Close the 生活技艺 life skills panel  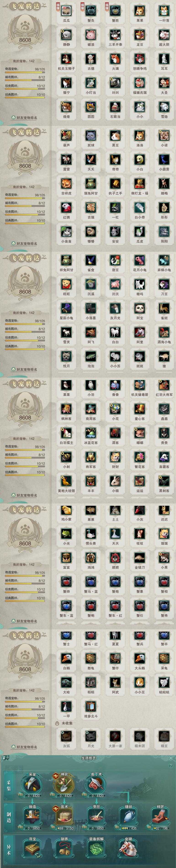pyautogui.click(x=172, y=758)
